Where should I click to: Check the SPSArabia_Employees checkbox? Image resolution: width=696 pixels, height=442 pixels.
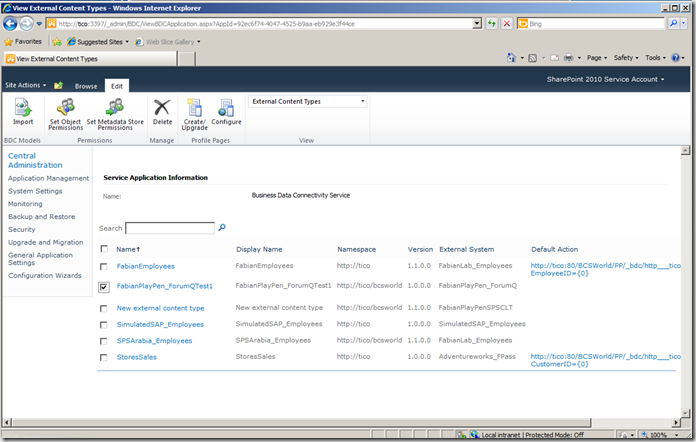tap(103, 341)
